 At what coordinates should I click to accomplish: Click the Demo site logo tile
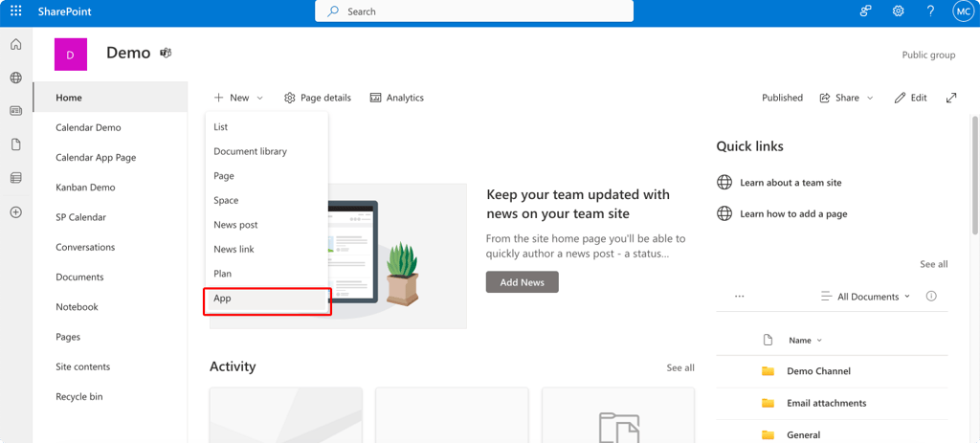(71, 55)
